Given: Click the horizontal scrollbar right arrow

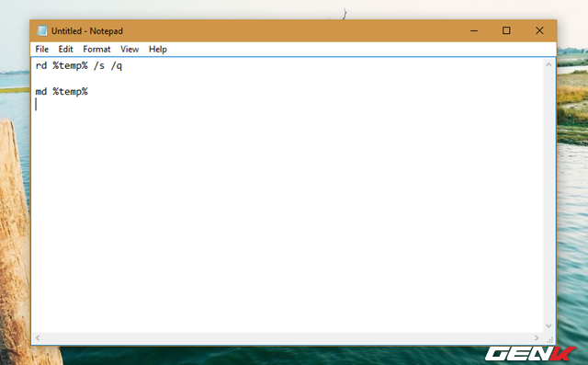Looking at the screenshot, I should tap(537, 338).
